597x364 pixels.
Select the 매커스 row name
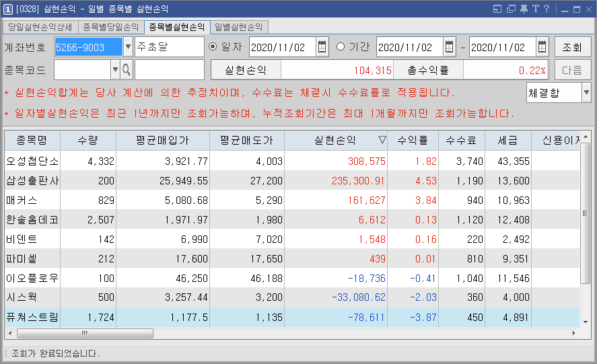coord(22,200)
